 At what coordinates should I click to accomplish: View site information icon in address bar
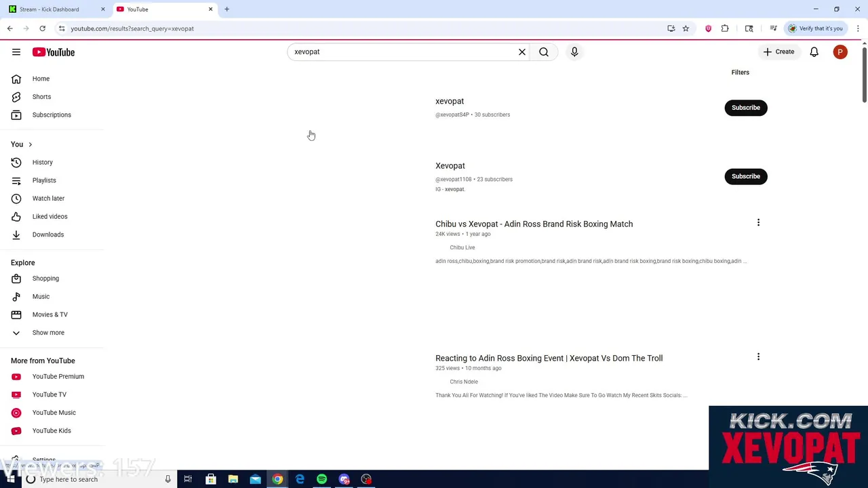point(62,28)
